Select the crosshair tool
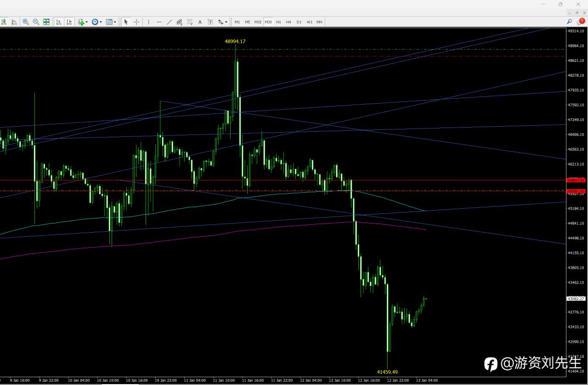The width and height of the screenshot is (588, 385). click(136, 22)
